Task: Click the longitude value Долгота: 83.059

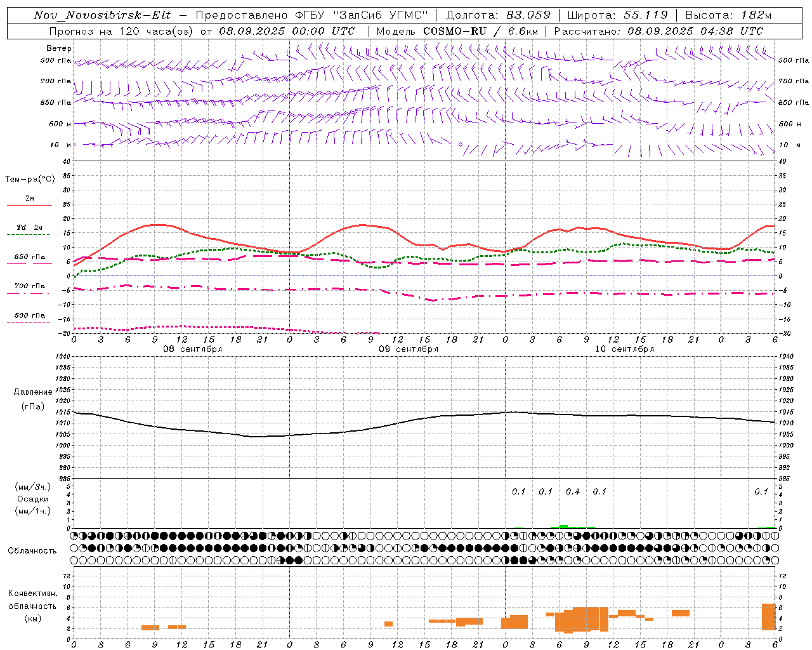Action: [x=498, y=15]
